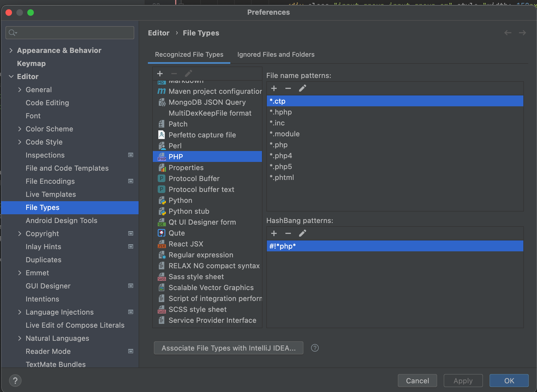Collapse the Editor settings section
This screenshot has height=392, width=537.
[11, 77]
